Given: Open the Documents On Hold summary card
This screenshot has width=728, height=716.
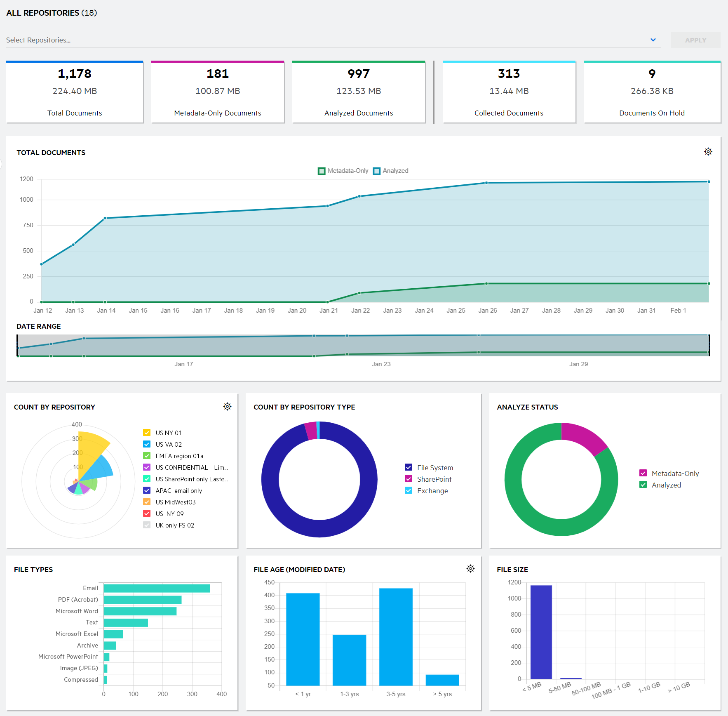Looking at the screenshot, I should [x=652, y=92].
